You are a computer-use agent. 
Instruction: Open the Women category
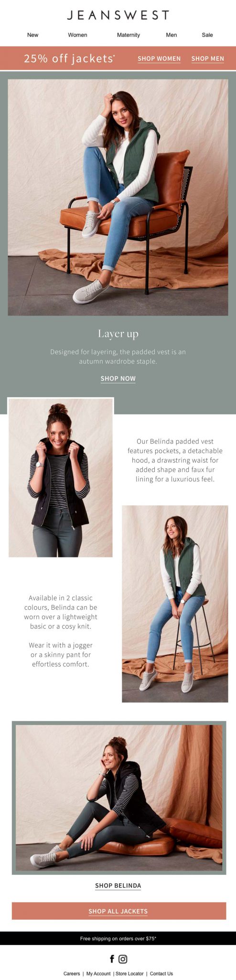click(x=77, y=35)
